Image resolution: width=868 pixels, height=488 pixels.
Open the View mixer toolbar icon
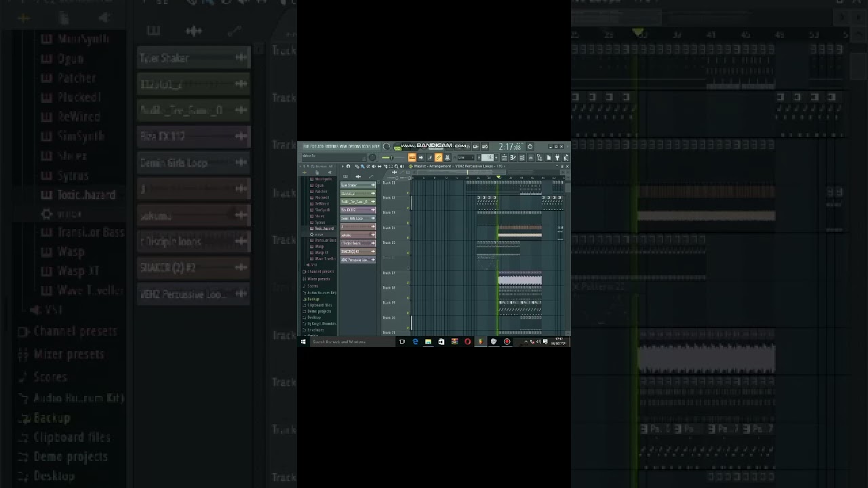tap(531, 157)
